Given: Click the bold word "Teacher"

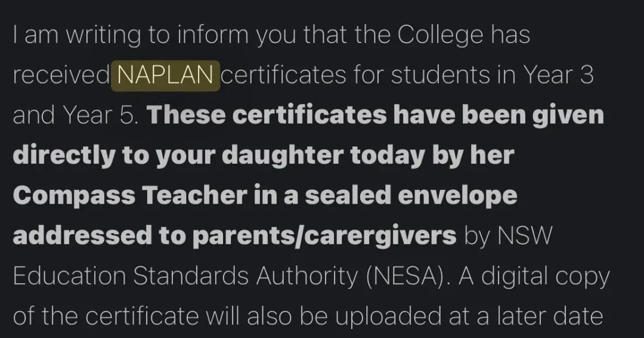Looking at the screenshot, I should (x=194, y=196).
